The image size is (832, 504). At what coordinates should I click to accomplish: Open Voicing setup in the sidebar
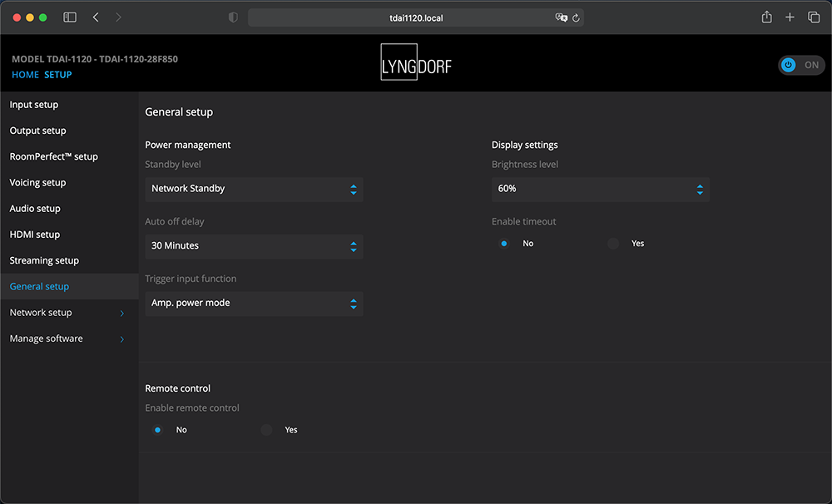click(x=37, y=182)
